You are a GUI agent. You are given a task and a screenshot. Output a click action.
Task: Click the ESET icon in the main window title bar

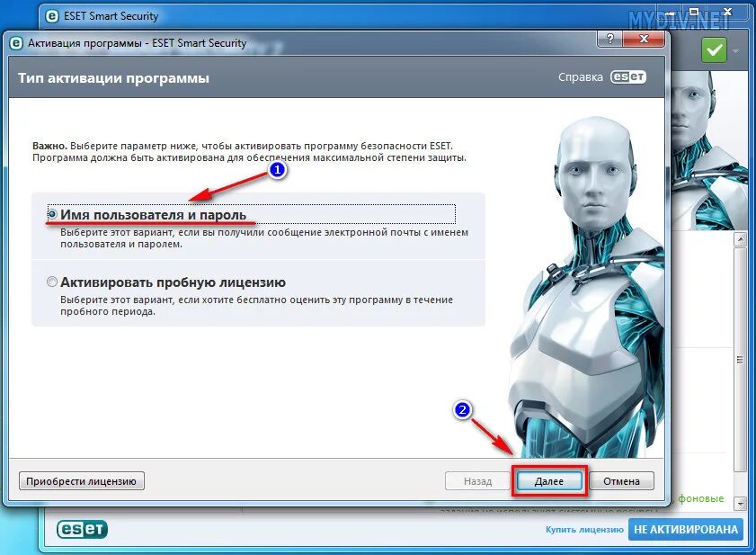[52, 16]
